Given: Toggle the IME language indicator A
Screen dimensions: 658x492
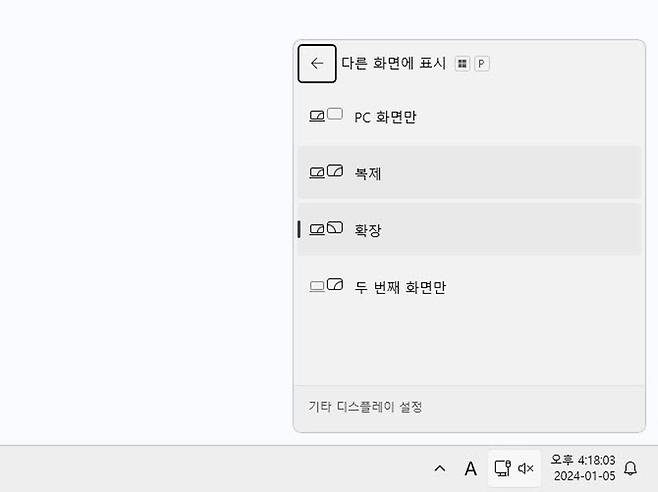Looking at the screenshot, I should click(470, 468).
